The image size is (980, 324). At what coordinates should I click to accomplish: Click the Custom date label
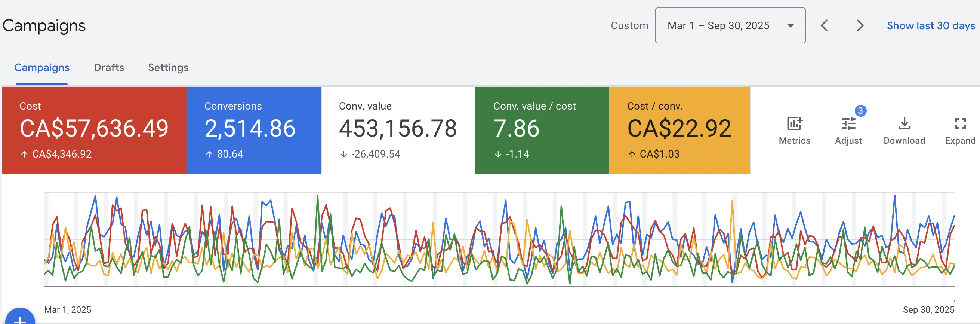(629, 25)
